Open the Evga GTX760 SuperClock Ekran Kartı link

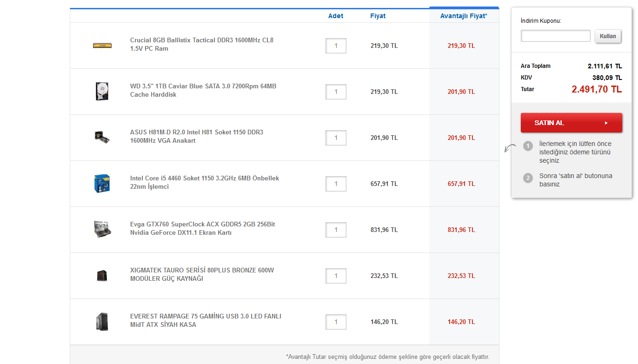203,228
